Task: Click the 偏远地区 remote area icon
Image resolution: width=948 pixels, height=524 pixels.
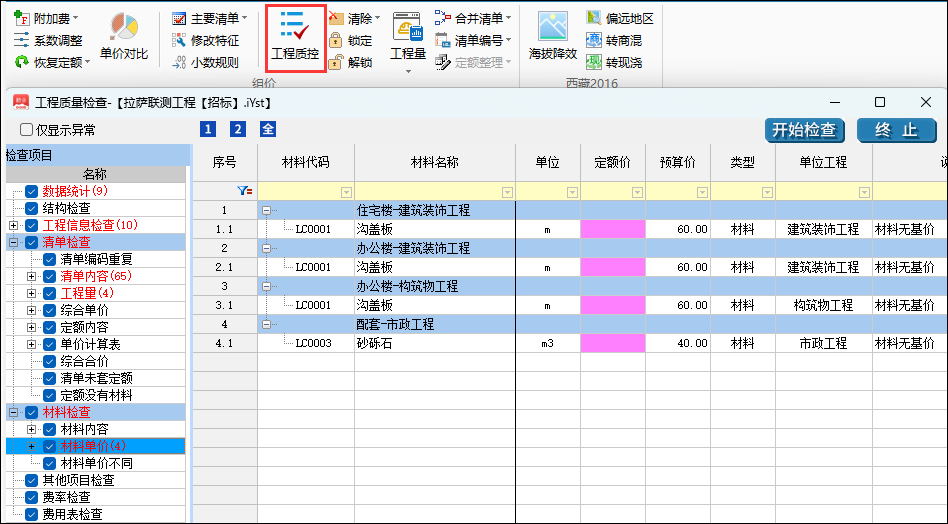Action: tap(591, 19)
